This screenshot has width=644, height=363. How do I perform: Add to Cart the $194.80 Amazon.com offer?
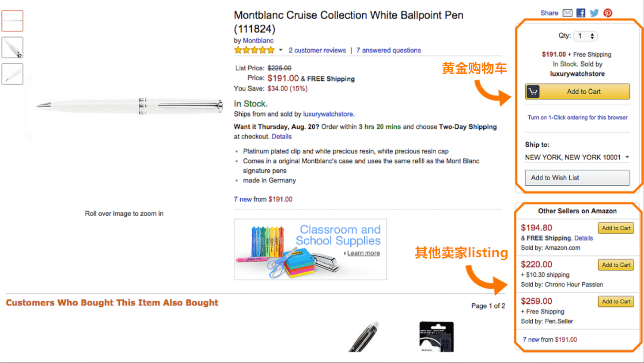pos(616,228)
